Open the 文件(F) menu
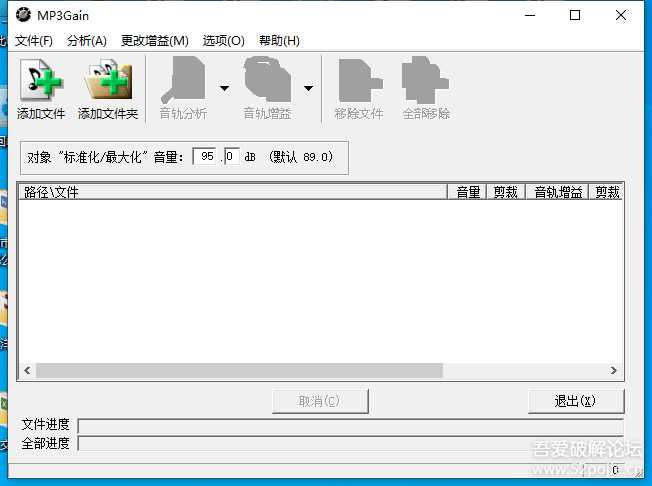This screenshot has width=652, height=486. (34, 41)
